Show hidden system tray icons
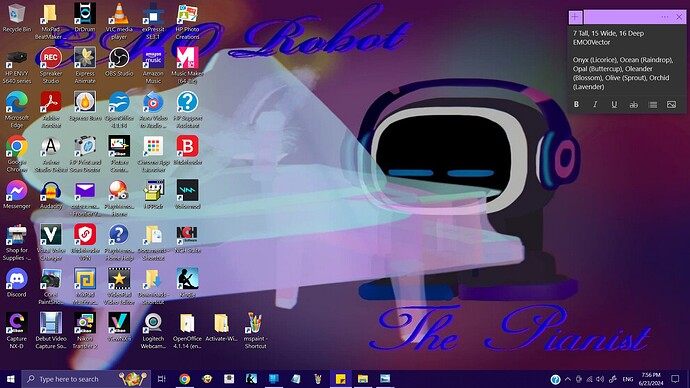 [568, 379]
